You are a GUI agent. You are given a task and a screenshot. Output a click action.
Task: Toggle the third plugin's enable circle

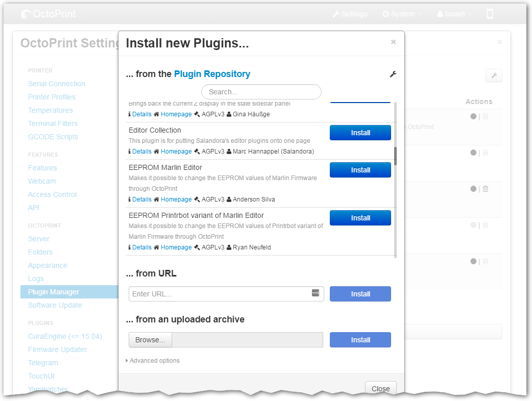coord(473,189)
